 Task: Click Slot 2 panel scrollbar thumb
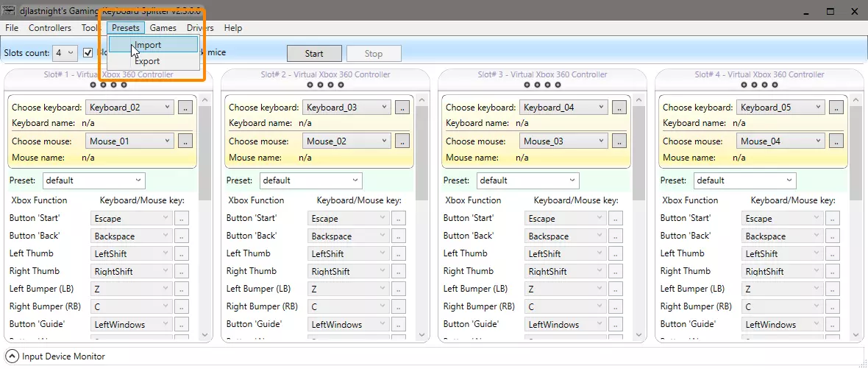(x=421, y=152)
